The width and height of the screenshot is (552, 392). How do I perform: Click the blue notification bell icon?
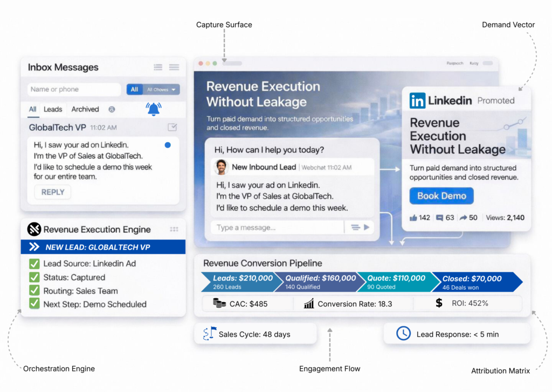154,109
